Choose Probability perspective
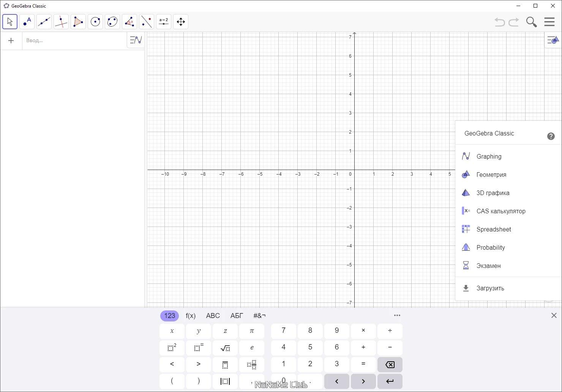This screenshot has width=562, height=392. (x=508, y=247)
